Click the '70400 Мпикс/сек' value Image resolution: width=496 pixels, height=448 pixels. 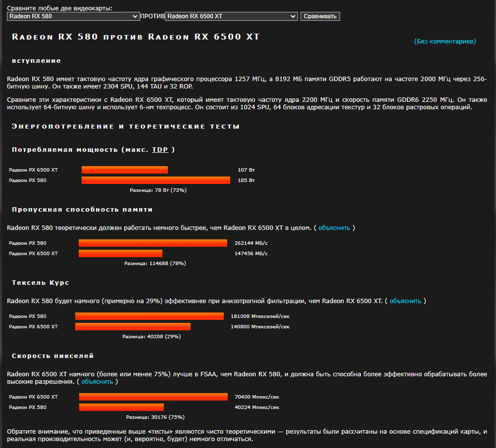point(257,397)
